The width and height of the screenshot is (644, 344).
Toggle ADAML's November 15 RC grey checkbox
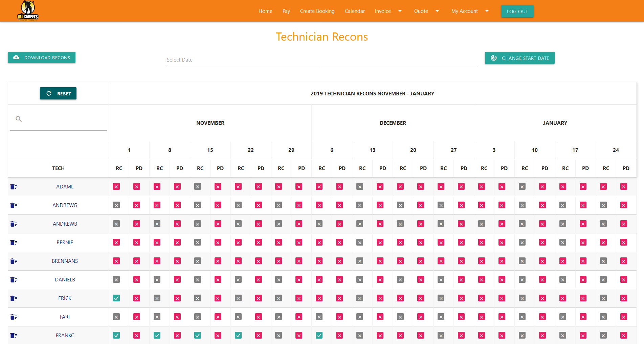click(x=198, y=187)
